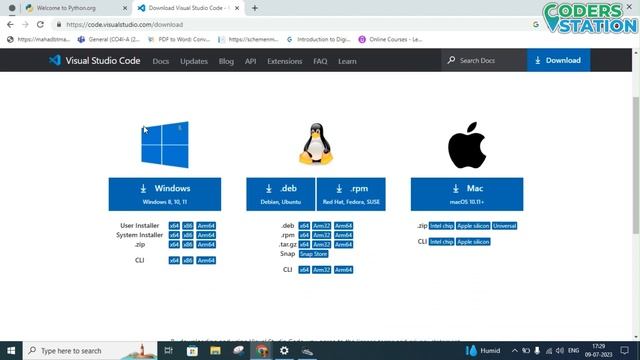Select Linux CLI Arm32 link
The height and width of the screenshot is (360, 640).
322,270
